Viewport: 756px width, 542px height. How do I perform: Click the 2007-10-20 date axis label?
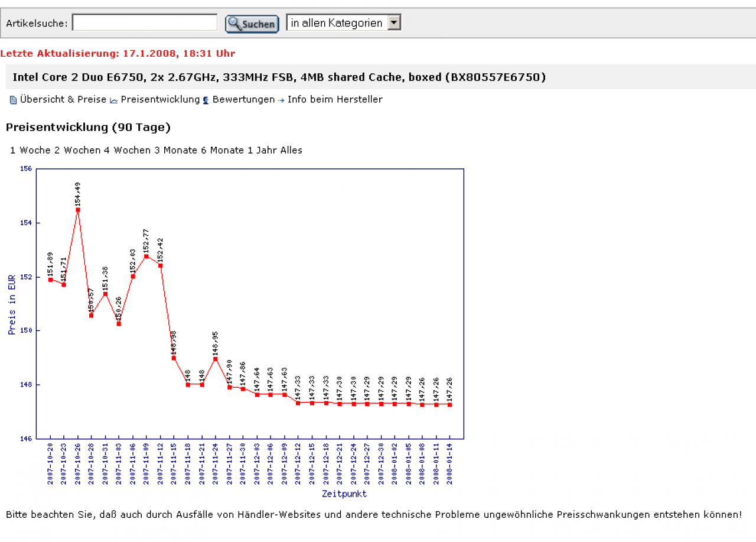click(x=51, y=464)
